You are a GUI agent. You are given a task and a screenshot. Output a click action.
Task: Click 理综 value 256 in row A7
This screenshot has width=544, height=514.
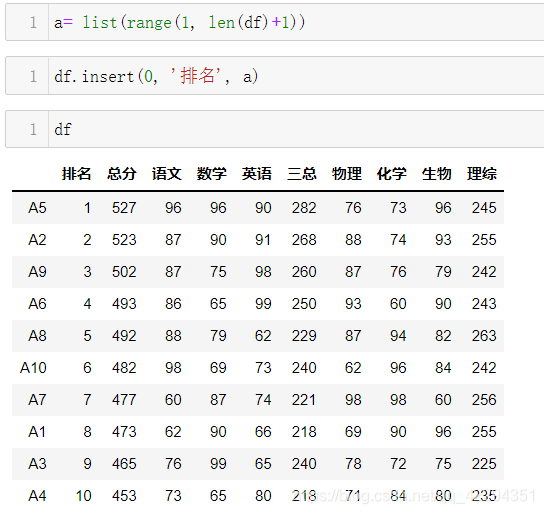click(x=484, y=400)
